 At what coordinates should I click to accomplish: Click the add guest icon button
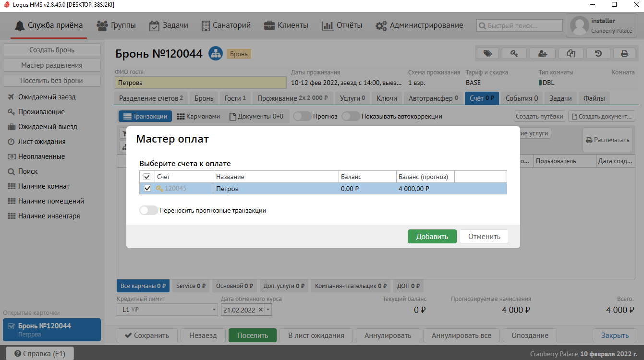coord(543,53)
